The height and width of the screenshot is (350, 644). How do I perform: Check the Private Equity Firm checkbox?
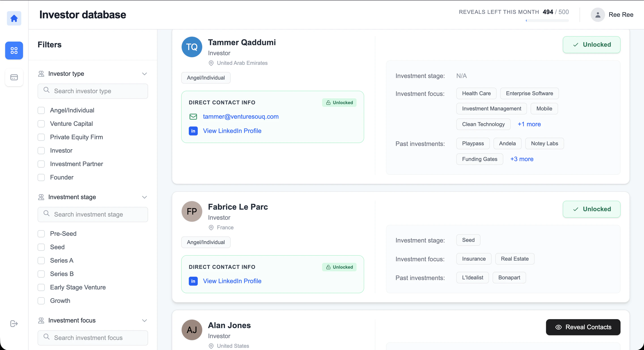pyautogui.click(x=41, y=137)
